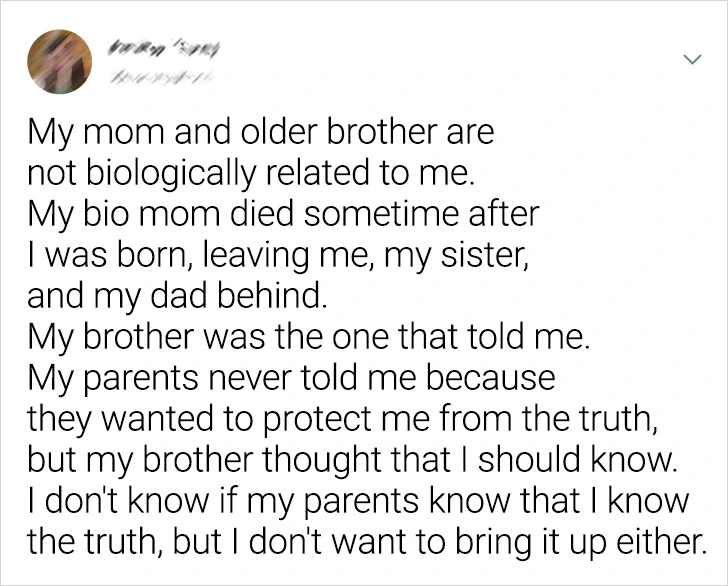Select the line "not biologically related to me."
The height and width of the screenshot is (586, 728).
247,172
